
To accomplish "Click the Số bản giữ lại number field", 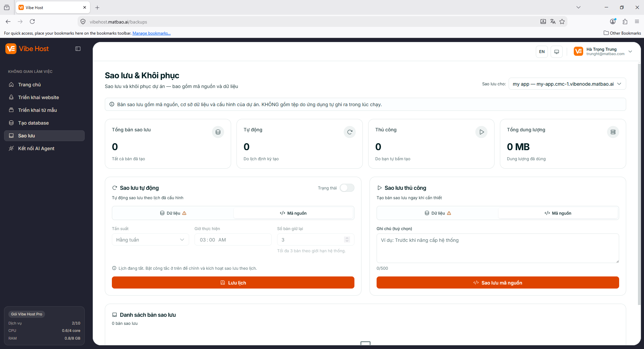I will click(x=316, y=240).
